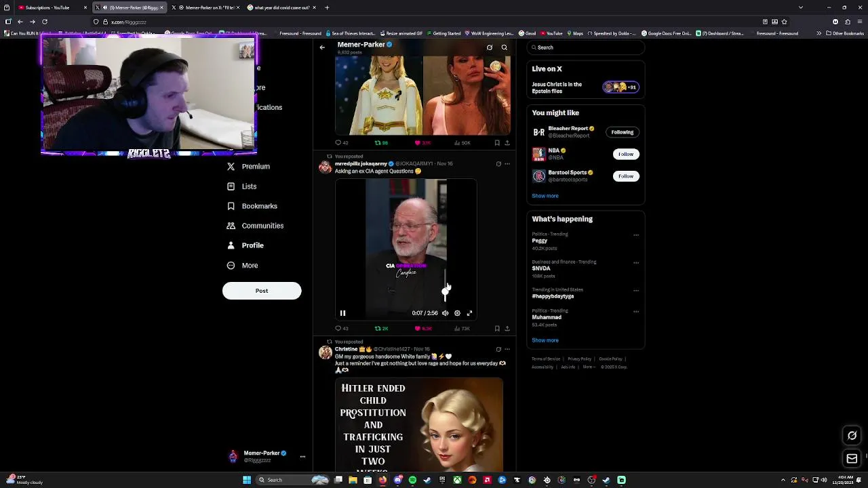The width and height of the screenshot is (868, 488).
Task: Open Bookmarks in the sidebar
Action: point(252,206)
